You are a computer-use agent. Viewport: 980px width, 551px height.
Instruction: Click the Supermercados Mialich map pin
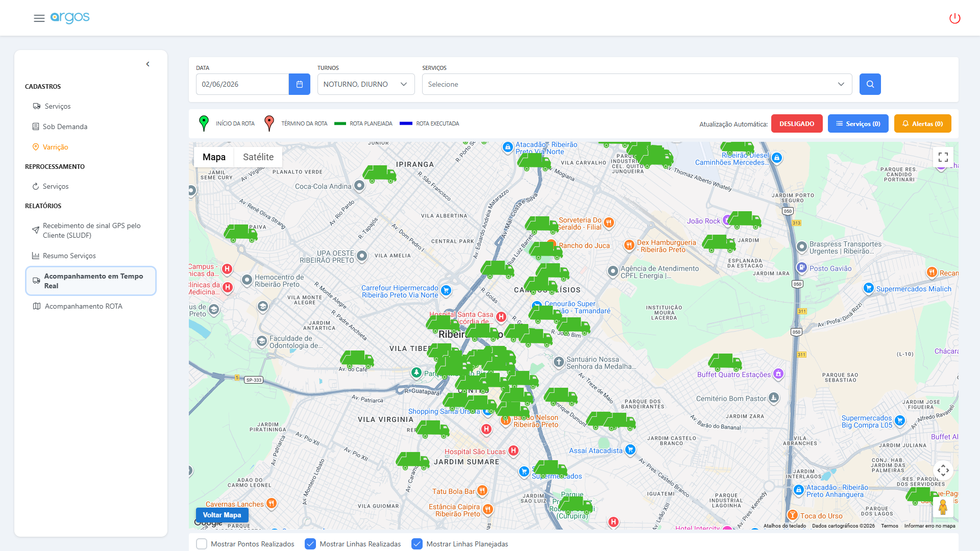[x=869, y=288]
